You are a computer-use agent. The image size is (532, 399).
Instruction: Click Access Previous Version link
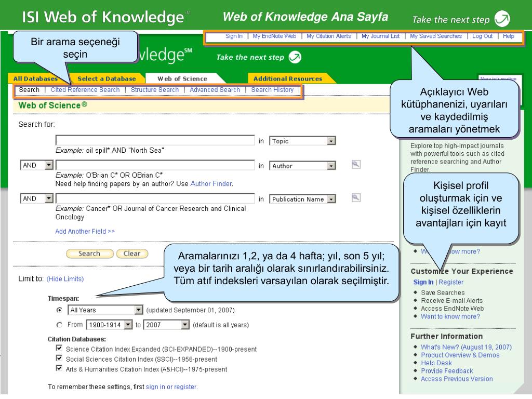coord(457,379)
